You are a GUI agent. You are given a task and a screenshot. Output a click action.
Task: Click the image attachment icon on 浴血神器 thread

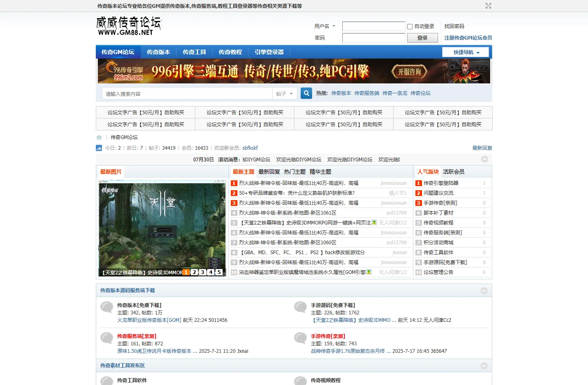(x=369, y=272)
